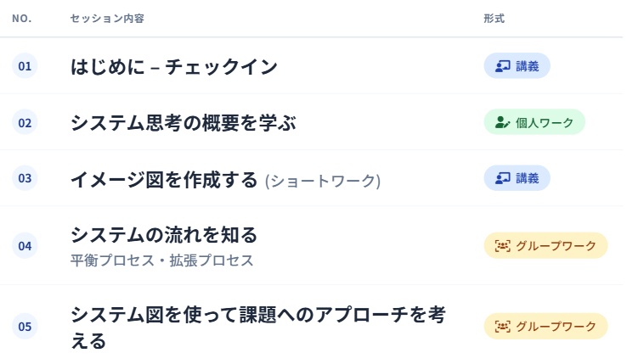Click the group work icon in session 04 badge
The height and width of the screenshot is (364, 644).
click(x=503, y=246)
